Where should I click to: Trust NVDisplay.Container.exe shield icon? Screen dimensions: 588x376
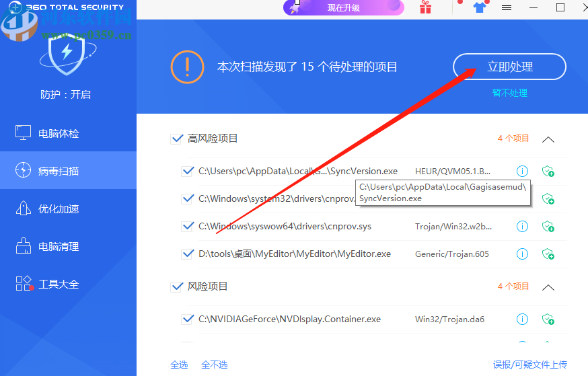coord(548,319)
